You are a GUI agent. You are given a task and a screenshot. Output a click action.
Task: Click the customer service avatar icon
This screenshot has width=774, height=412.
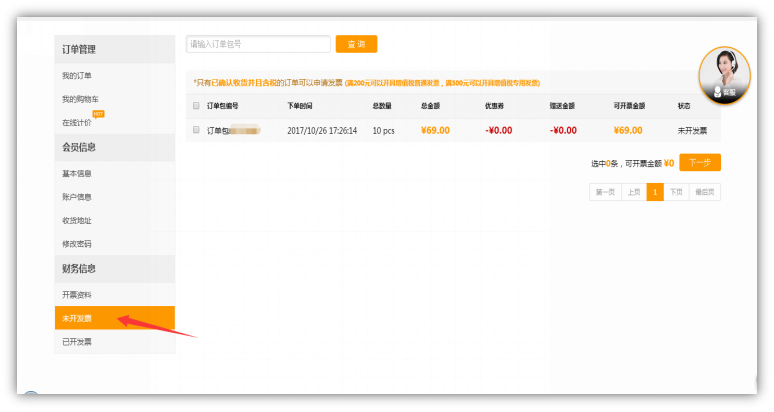724,74
